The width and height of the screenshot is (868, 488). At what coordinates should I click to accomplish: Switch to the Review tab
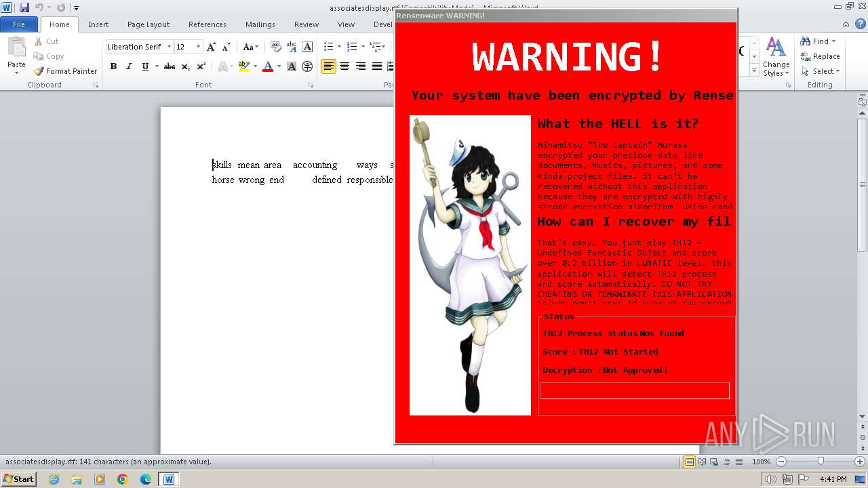tap(307, 24)
